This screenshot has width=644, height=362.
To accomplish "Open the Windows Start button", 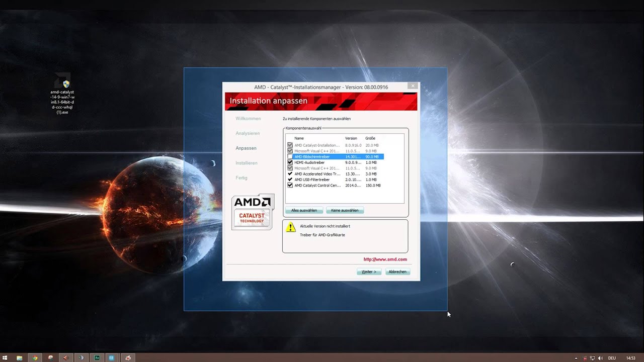I will coord(5,358).
